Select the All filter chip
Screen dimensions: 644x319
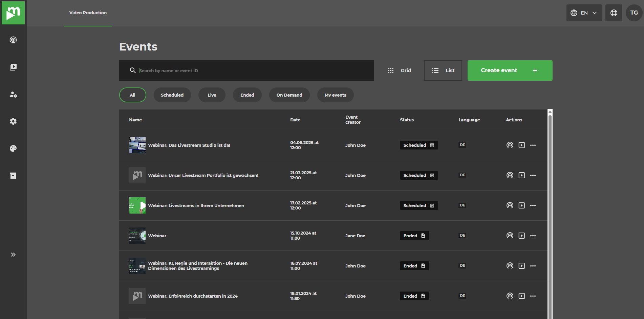pos(133,95)
